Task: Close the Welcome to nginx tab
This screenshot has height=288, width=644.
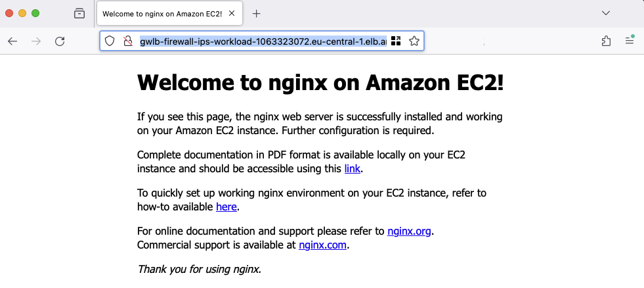Action: [232, 14]
